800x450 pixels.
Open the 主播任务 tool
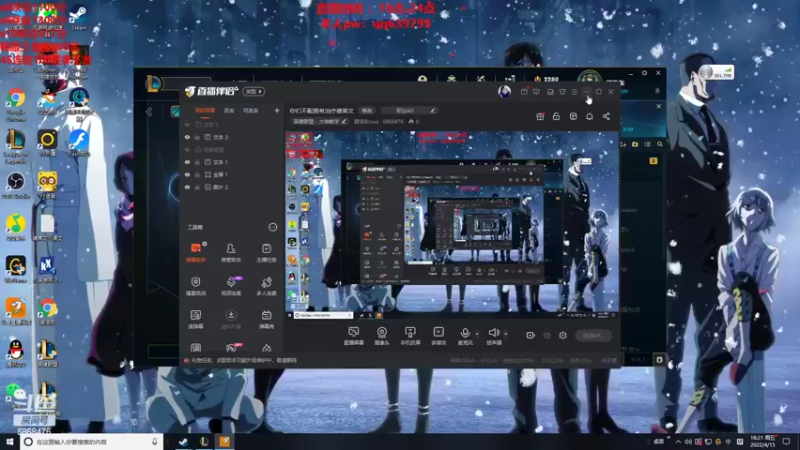pyautogui.click(x=266, y=252)
